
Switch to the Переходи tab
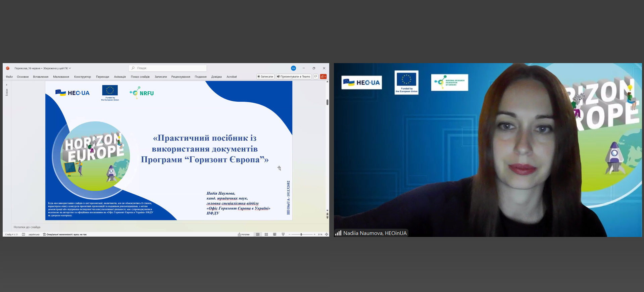(x=102, y=77)
